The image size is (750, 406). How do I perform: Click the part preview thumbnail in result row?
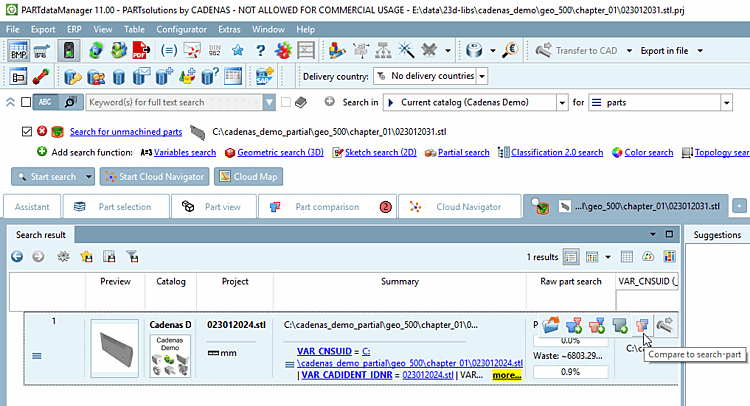pos(115,349)
